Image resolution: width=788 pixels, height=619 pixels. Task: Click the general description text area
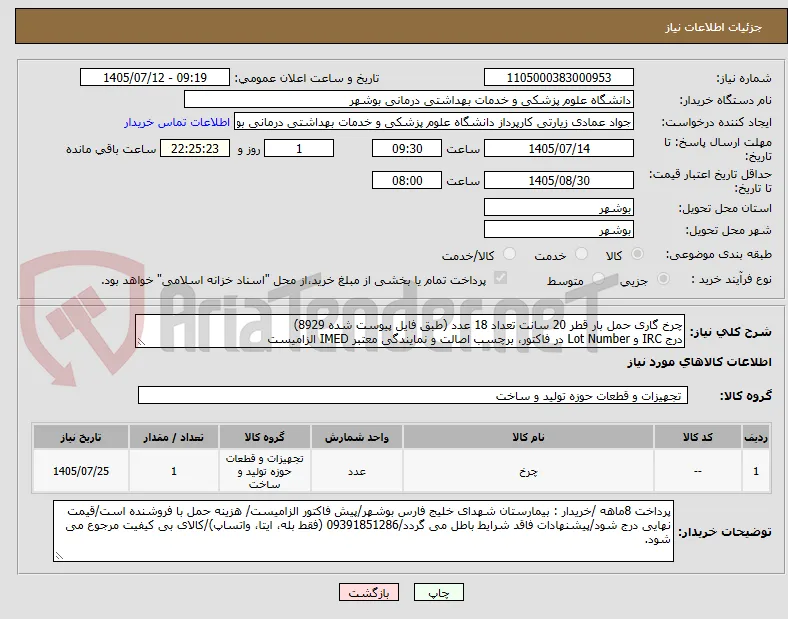click(x=410, y=332)
